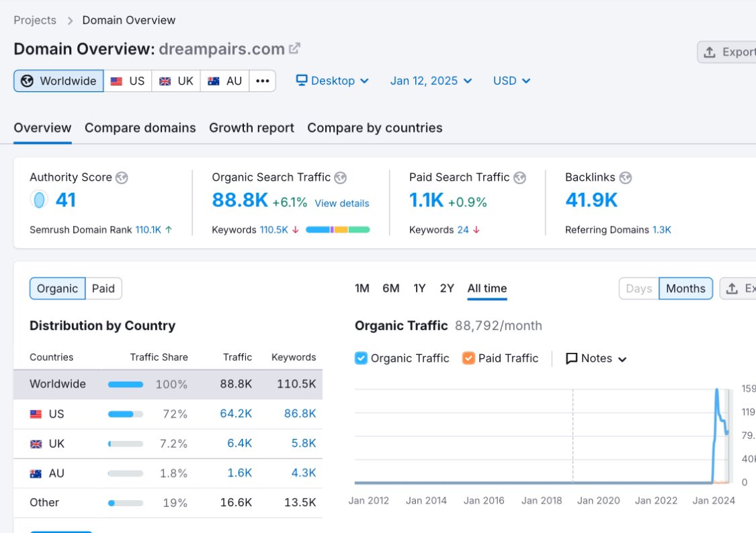Expand the Notes dropdown
The width and height of the screenshot is (756, 533).
click(596, 358)
